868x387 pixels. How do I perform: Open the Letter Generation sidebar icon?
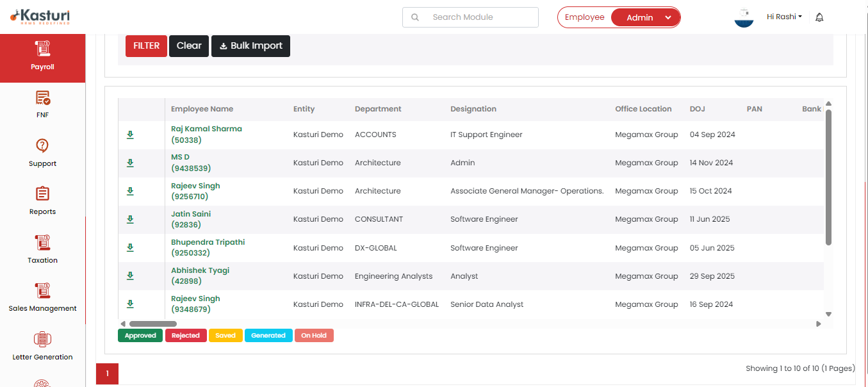pos(42,340)
